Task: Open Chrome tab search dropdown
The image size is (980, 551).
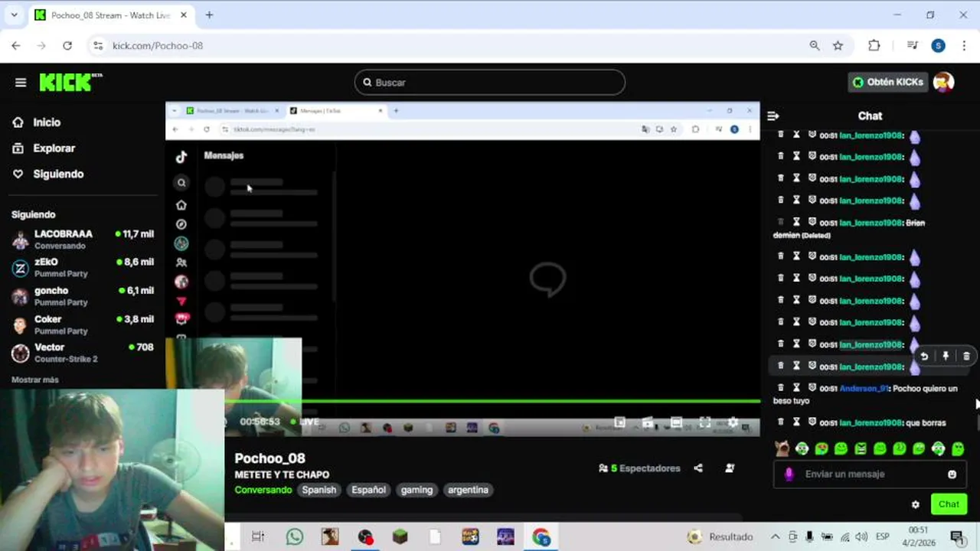Action: tap(14, 15)
